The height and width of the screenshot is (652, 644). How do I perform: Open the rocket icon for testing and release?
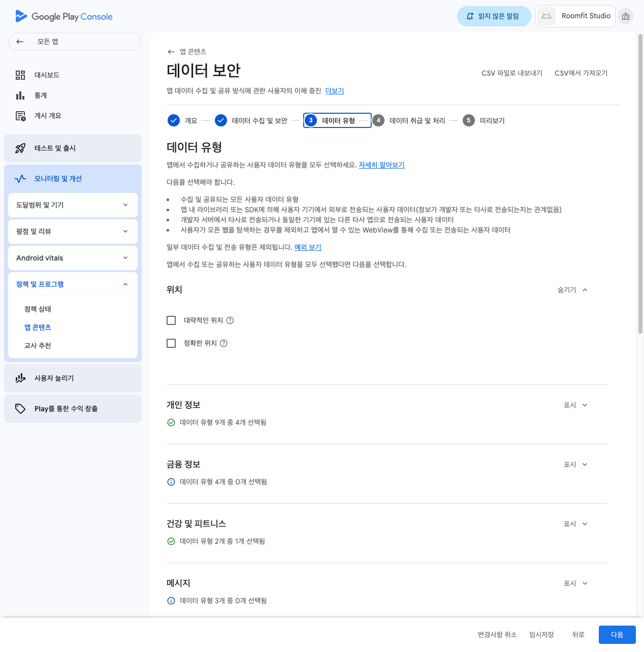(x=20, y=148)
